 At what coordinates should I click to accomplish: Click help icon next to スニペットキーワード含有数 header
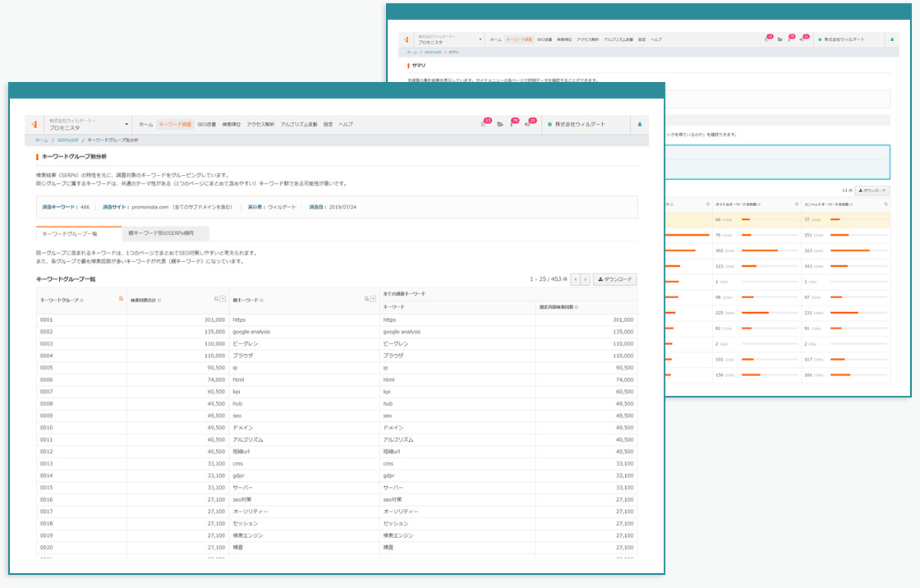(851, 204)
